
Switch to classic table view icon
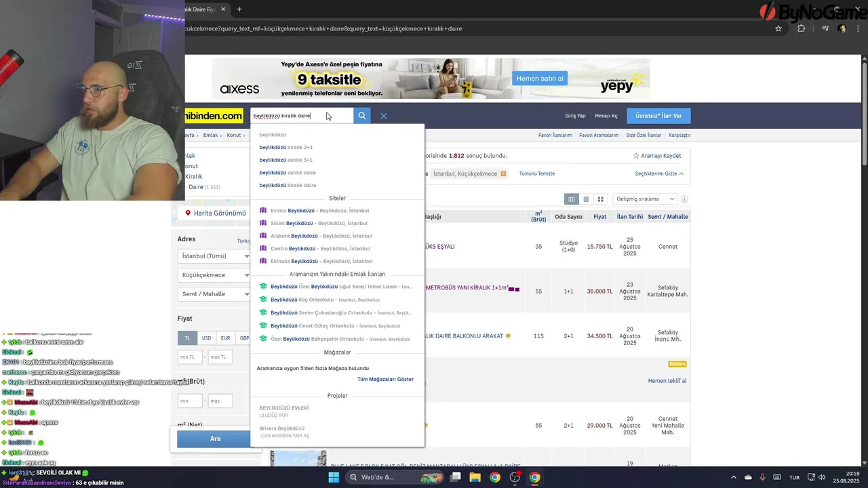click(x=572, y=199)
